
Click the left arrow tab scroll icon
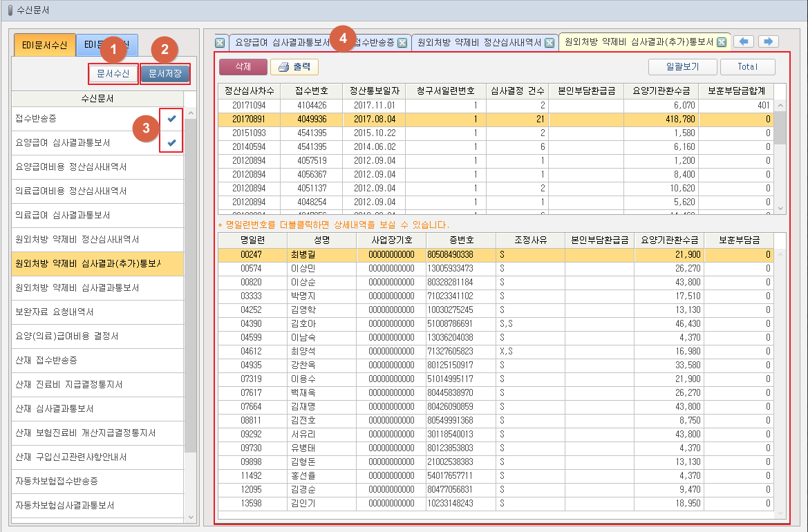744,42
